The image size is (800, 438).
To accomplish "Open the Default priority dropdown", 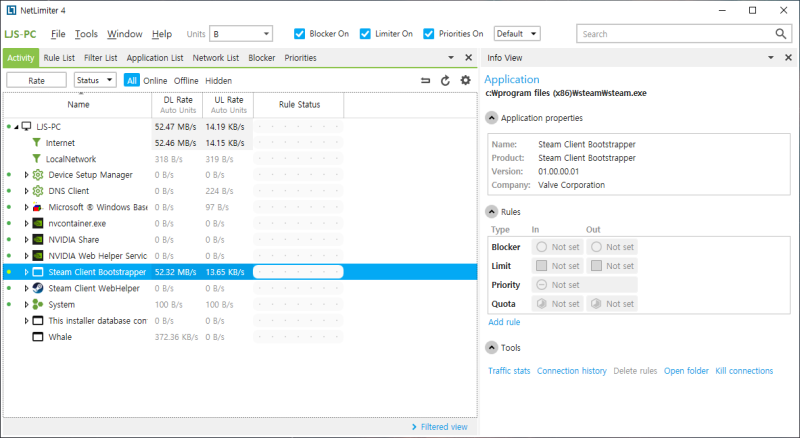I will 517,34.
